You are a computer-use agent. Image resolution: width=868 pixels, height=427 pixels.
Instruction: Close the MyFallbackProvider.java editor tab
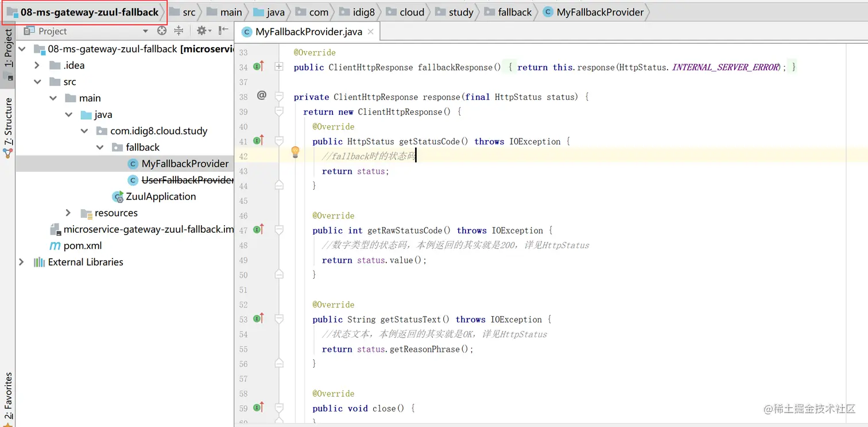point(371,32)
